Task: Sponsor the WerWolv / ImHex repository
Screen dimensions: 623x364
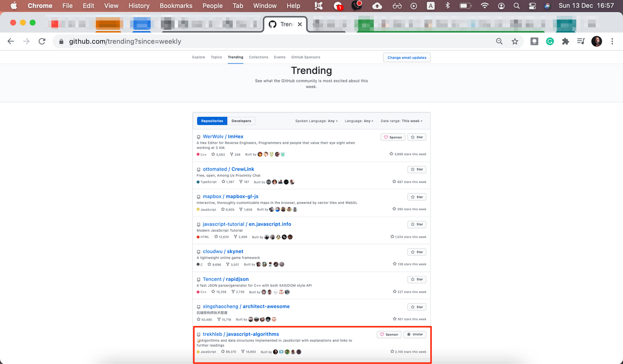Action: pyautogui.click(x=393, y=137)
